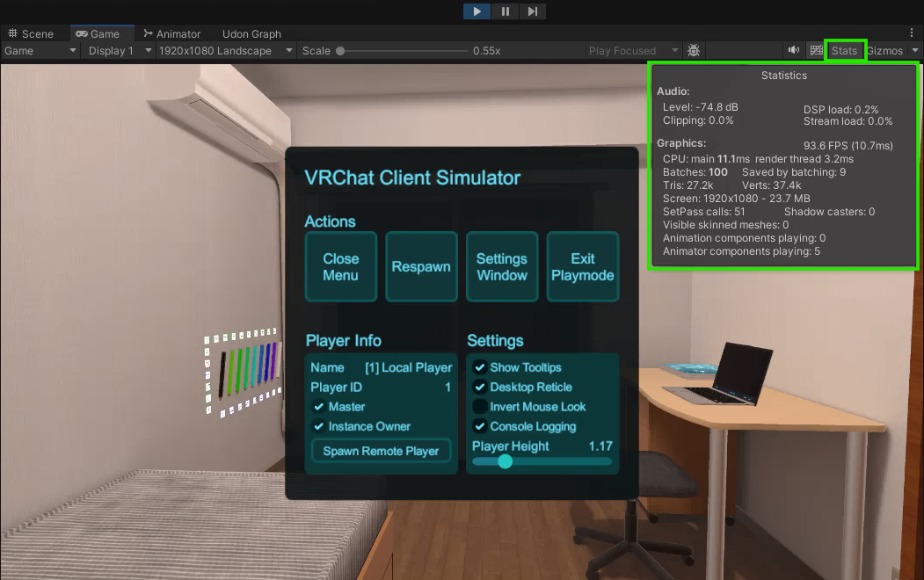Click the Player Height slider handle
Screen dimensions: 924x580
tap(505, 461)
